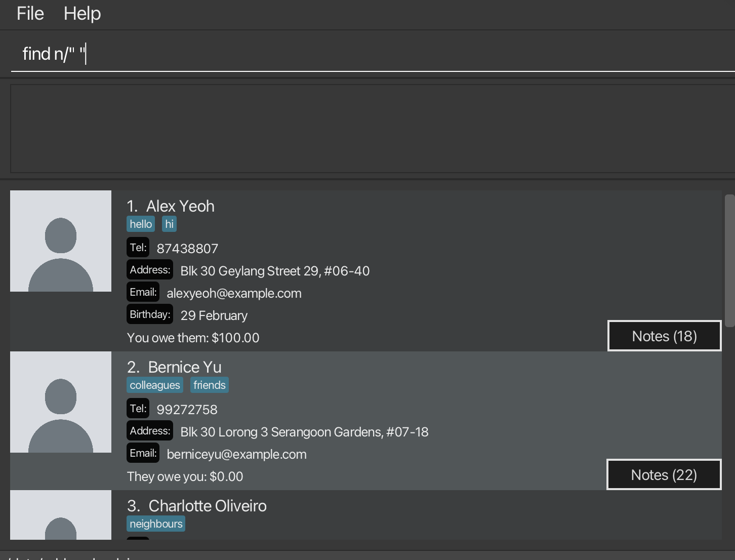
Task: Open Notes (18) for Alex Yeoh
Action: pyautogui.click(x=664, y=336)
